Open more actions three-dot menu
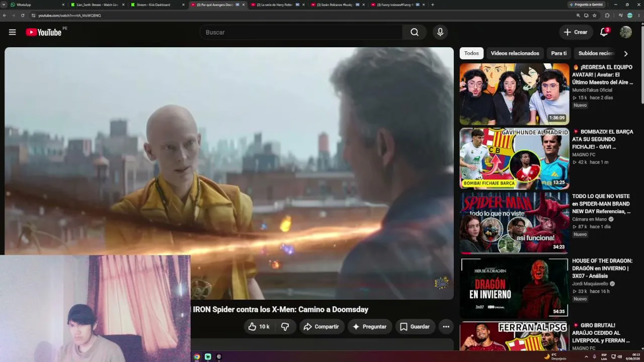644x362 pixels. [x=446, y=327]
